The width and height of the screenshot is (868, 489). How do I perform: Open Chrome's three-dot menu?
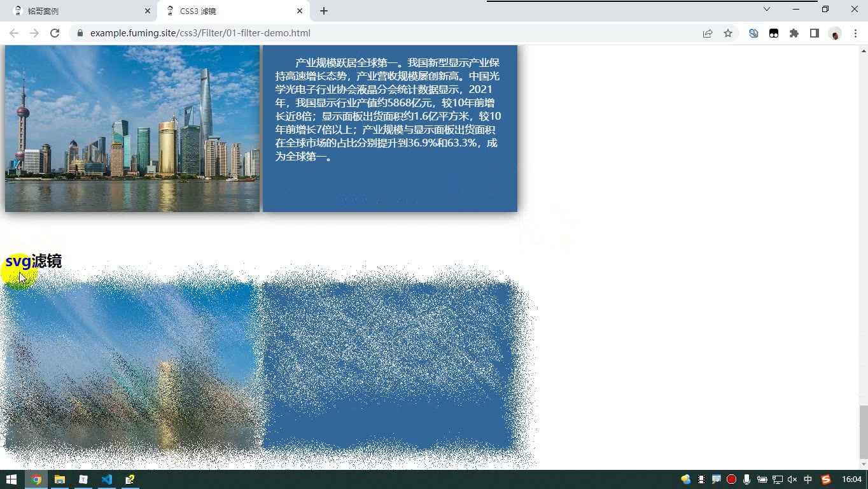pos(855,33)
